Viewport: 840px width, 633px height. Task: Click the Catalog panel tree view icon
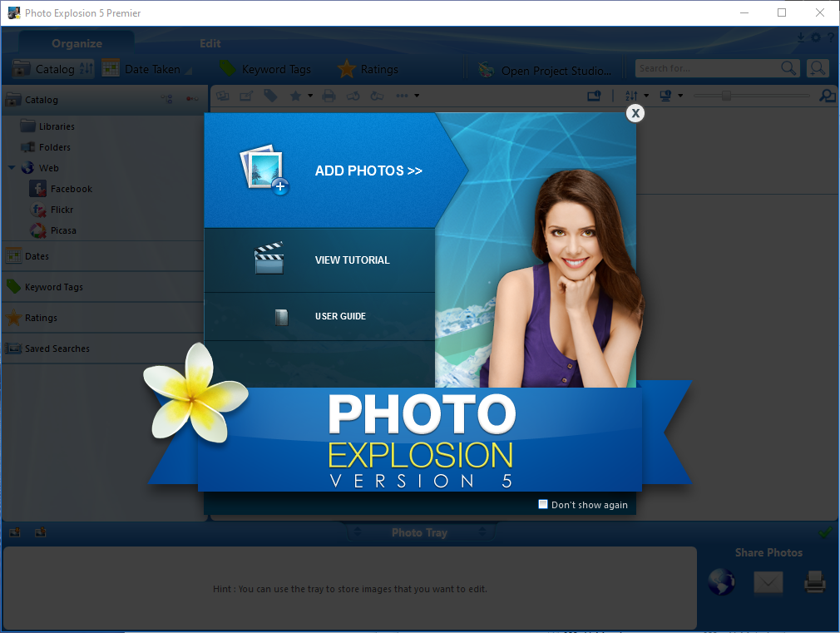[166, 99]
